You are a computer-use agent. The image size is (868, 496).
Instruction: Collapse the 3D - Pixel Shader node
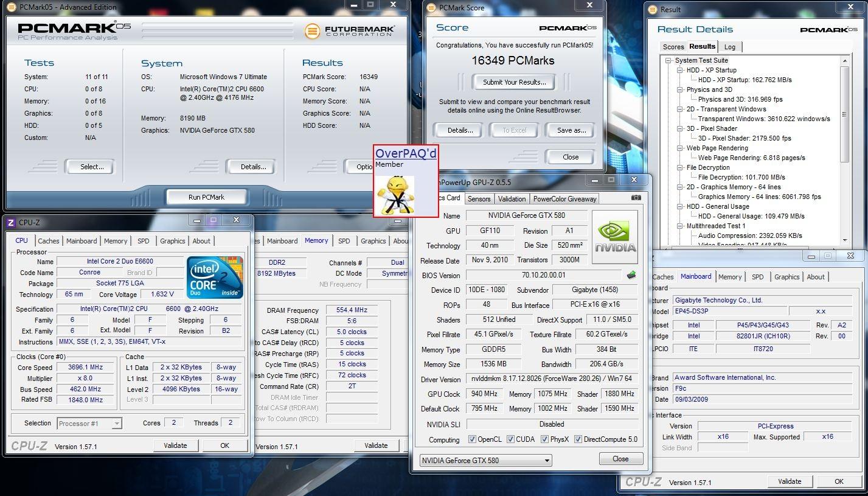pyautogui.click(x=680, y=128)
